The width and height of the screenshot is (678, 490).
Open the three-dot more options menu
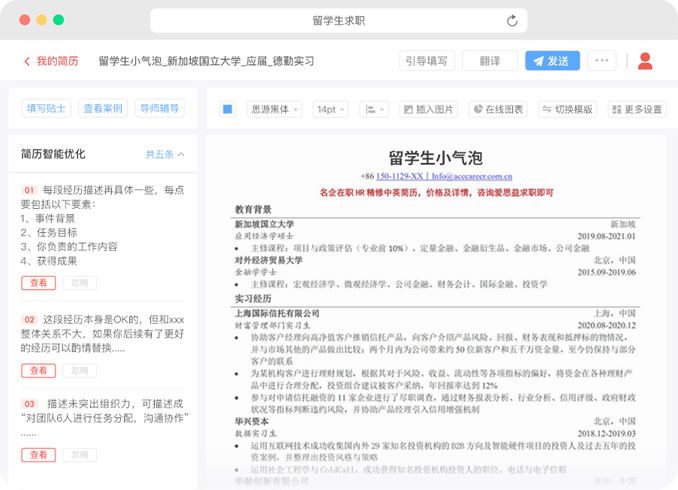pos(601,61)
